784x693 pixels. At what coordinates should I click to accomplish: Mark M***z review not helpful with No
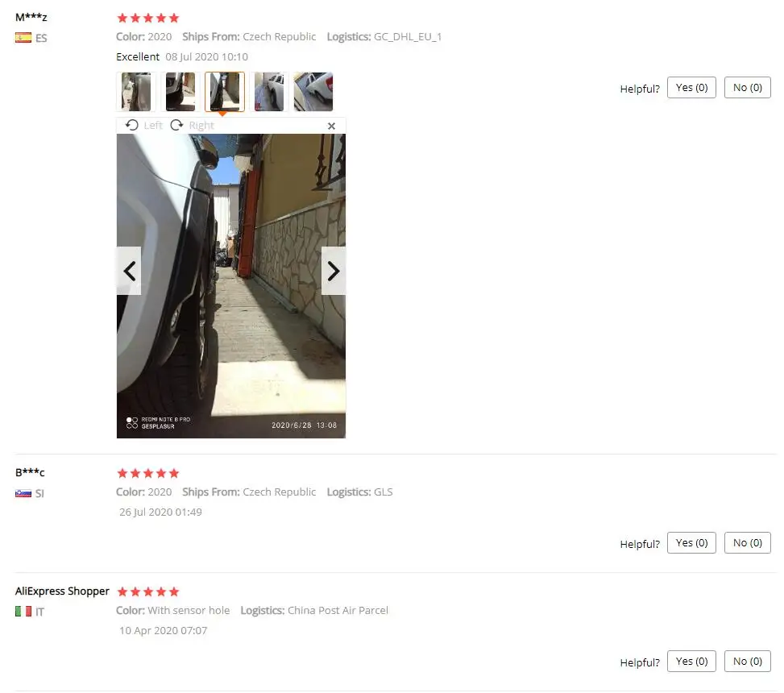coord(748,88)
